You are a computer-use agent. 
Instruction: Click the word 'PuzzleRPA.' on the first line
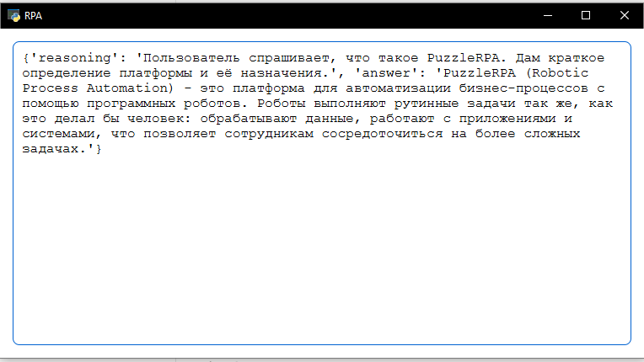(x=467, y=58)
